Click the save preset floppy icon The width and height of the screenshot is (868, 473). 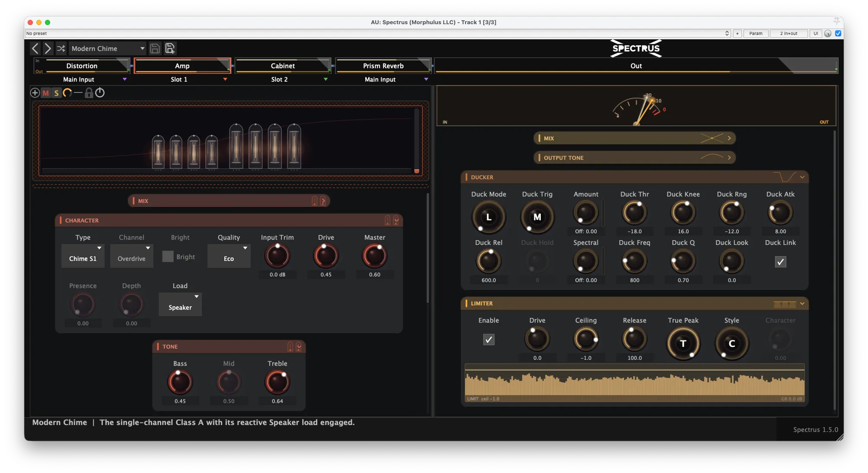tap(155, 48)
